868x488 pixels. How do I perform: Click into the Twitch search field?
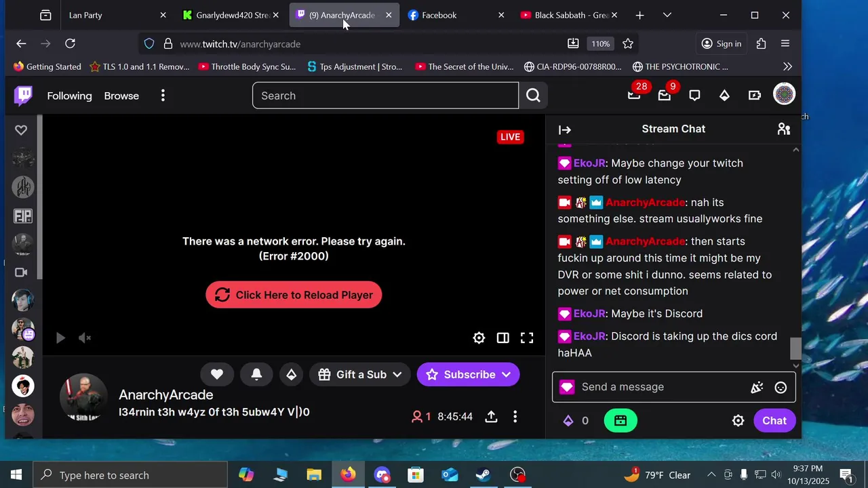385,96
